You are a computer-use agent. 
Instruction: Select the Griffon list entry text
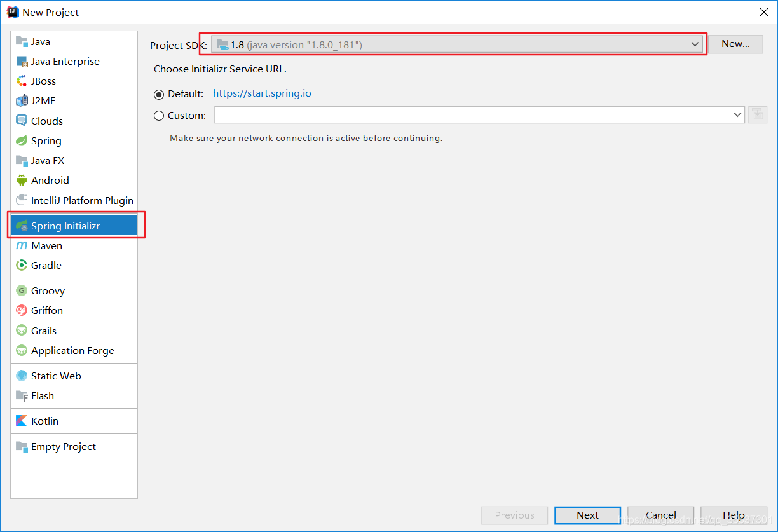[47, 310]
